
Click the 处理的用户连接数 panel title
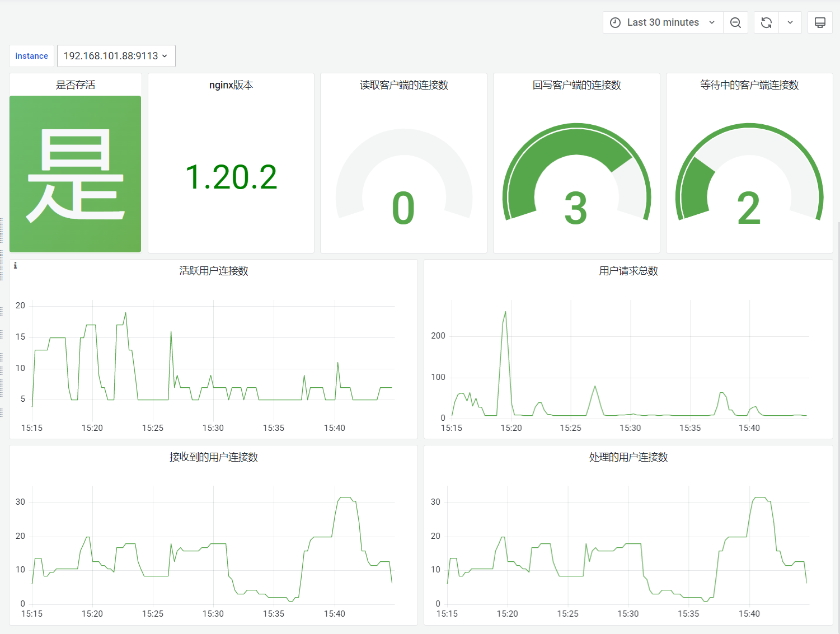coord(628,457)
